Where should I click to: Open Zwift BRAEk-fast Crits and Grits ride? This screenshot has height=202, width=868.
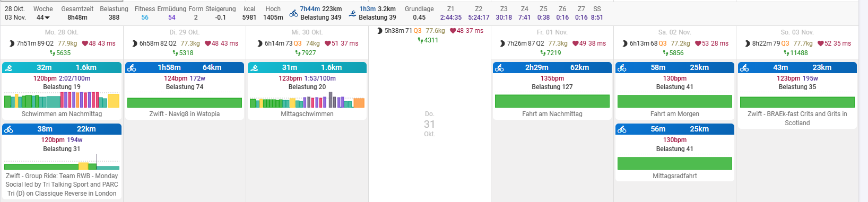pos(797,118)
